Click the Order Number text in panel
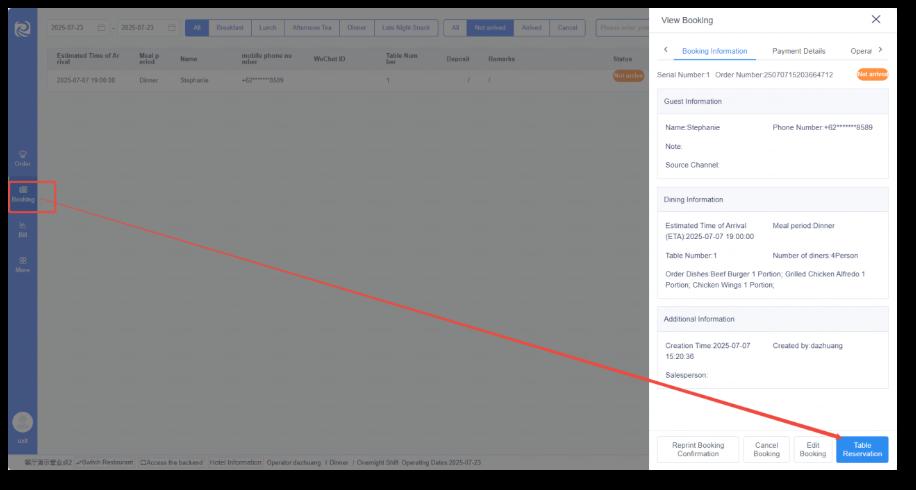The height and width of the screenshot is (490, 916). tap(773, 75)
